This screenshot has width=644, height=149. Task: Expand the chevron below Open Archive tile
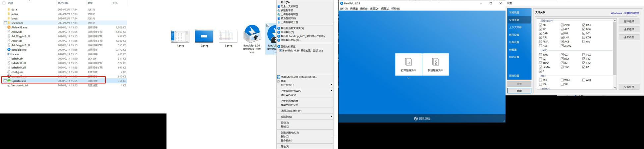[408, 78]
